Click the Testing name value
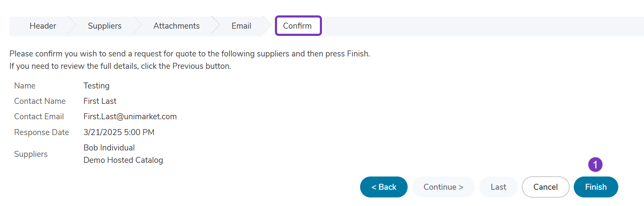Image resolution: width=644 pixels, height=206 pixels. click(96, 86)
